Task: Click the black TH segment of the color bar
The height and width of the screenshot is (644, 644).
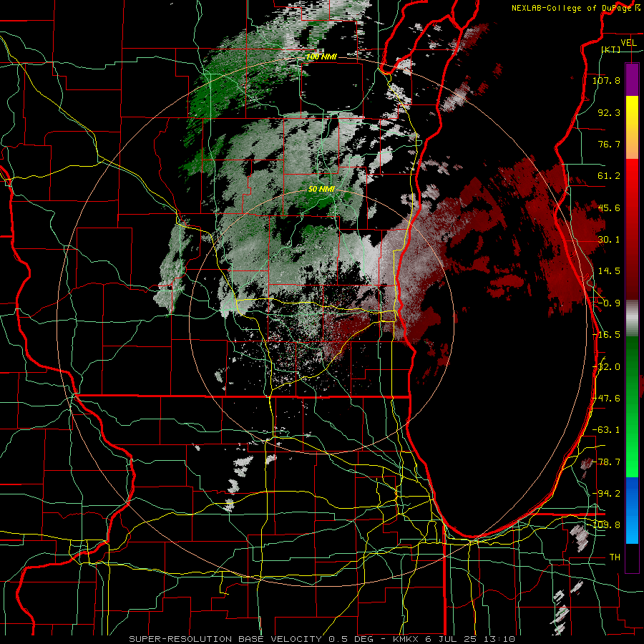Action: click(x=632, y=557)
